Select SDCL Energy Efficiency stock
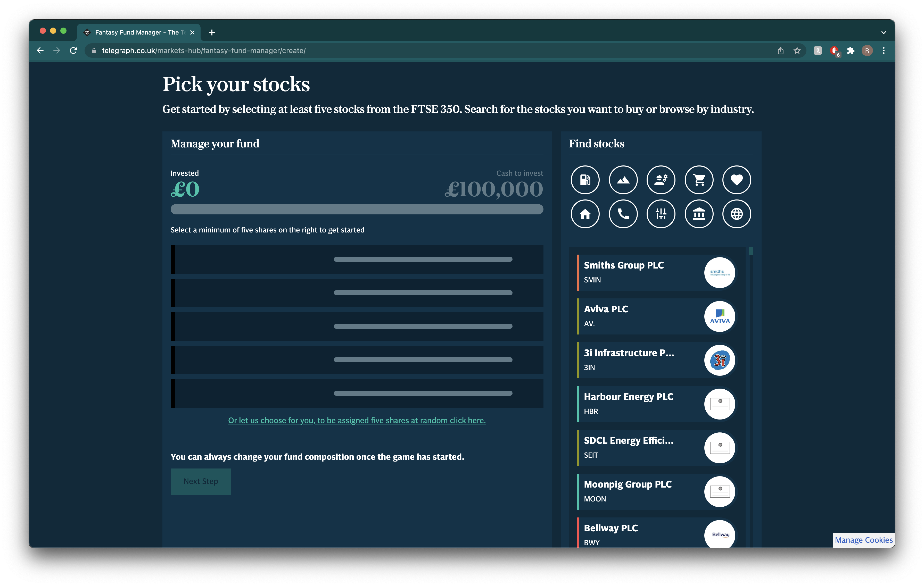This screenshot has width=924, height=586. pos(657,448)
